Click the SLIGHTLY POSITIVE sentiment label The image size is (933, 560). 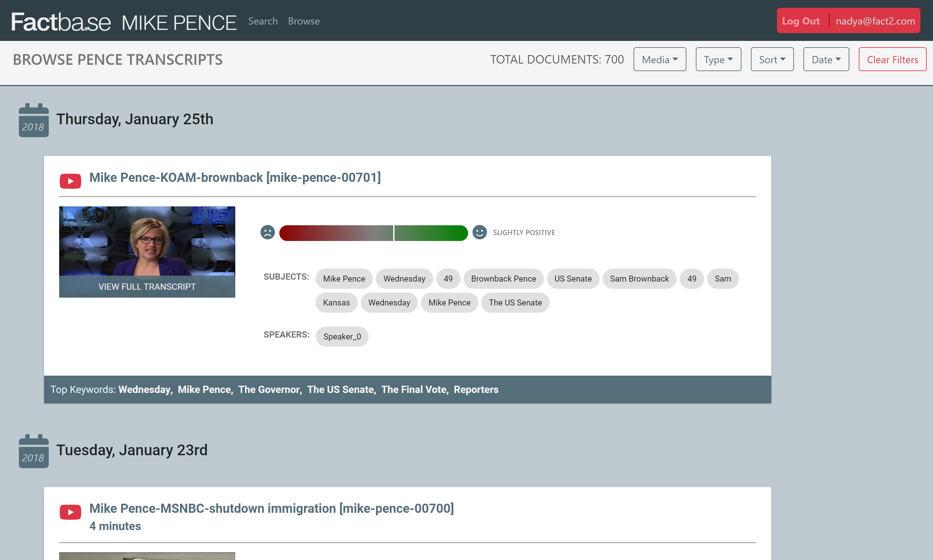coord(524,232)
